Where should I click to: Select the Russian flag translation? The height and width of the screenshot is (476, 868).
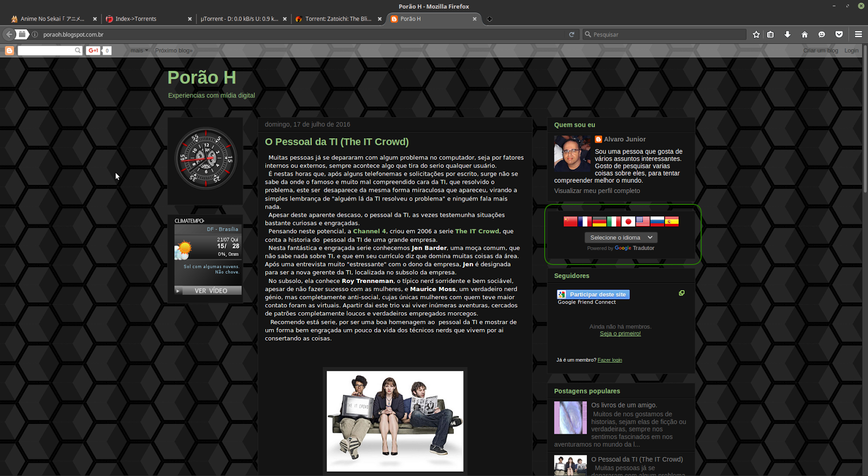pos(657,221)
